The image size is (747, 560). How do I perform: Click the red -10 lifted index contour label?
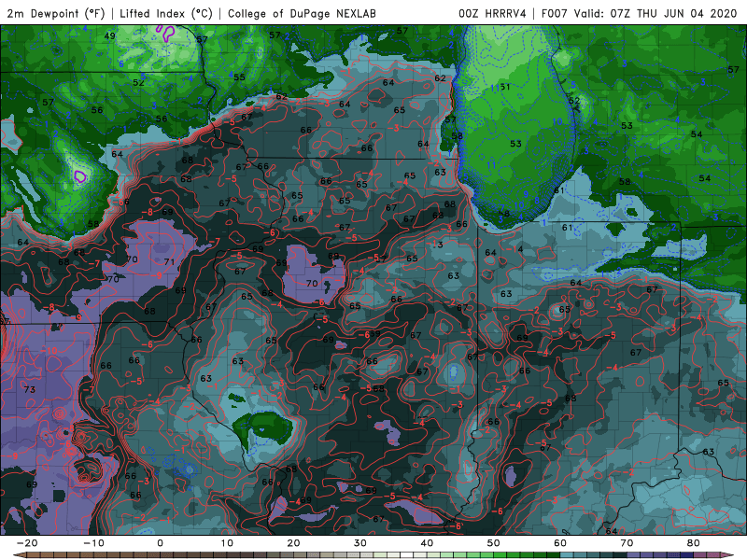click(x=49, y=351)
